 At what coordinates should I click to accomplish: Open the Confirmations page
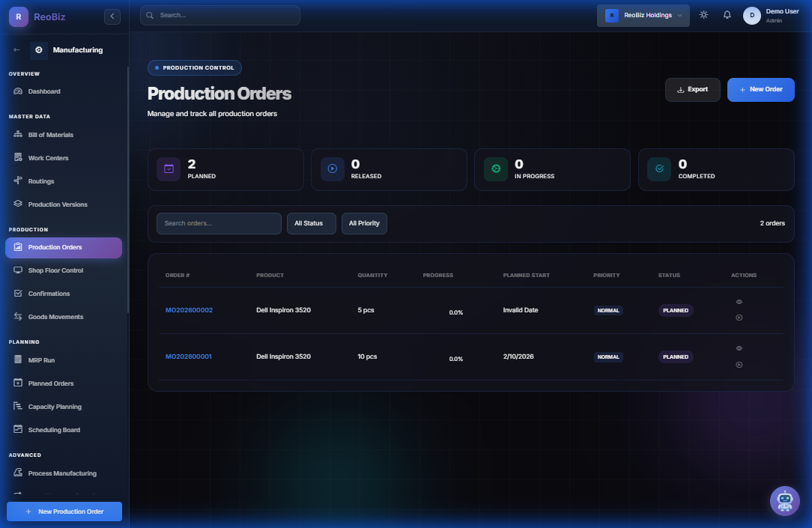pyautogui.click(x=48, y=294)
